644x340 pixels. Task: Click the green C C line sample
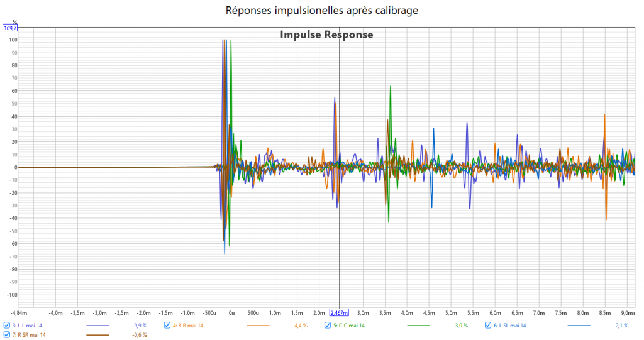point(418,326)
